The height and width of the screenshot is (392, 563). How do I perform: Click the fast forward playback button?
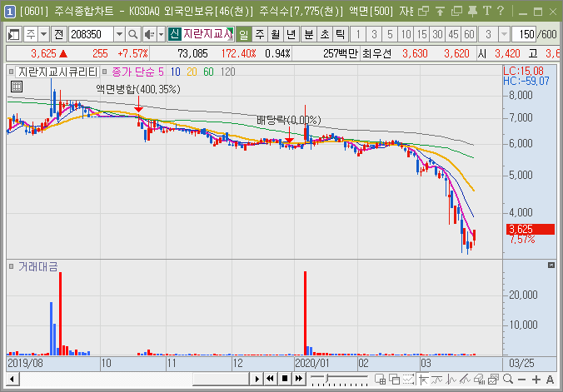coord(299,379)
